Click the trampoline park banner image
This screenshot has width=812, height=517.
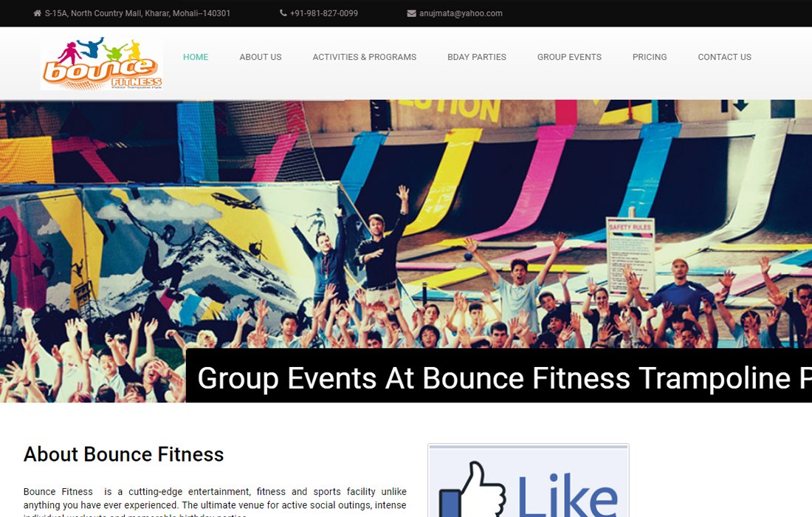coord(406,223)
